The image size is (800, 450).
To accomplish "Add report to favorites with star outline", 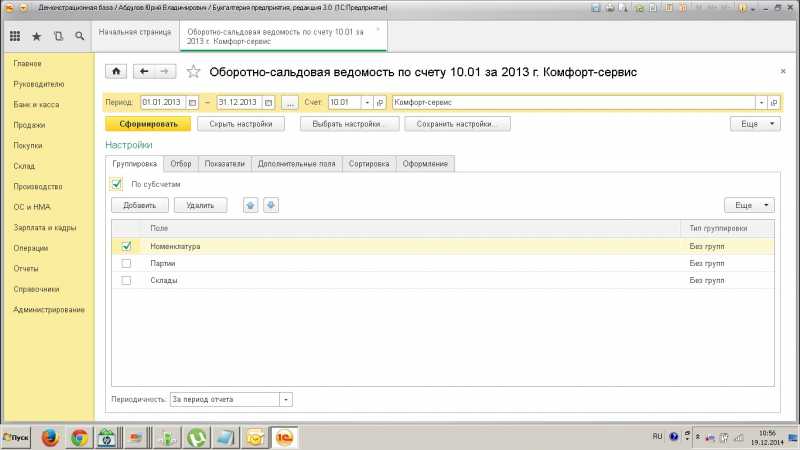I will pos(193,71).
